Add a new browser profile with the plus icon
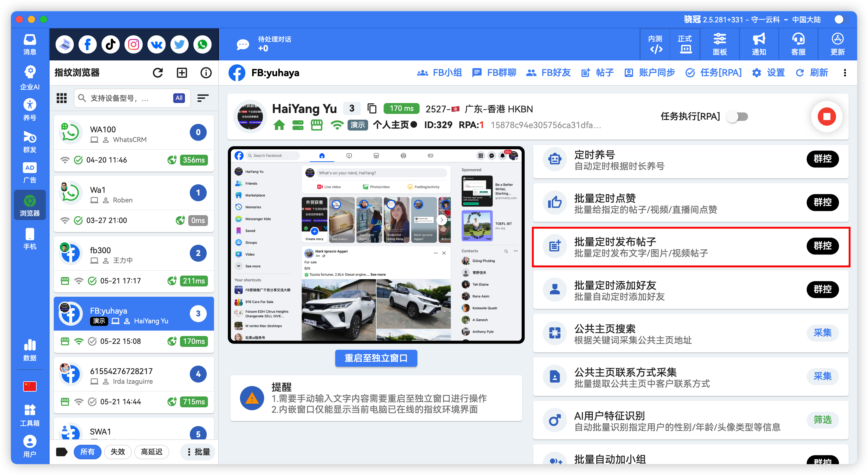The image size is (868, 475). tap(182, 73)
